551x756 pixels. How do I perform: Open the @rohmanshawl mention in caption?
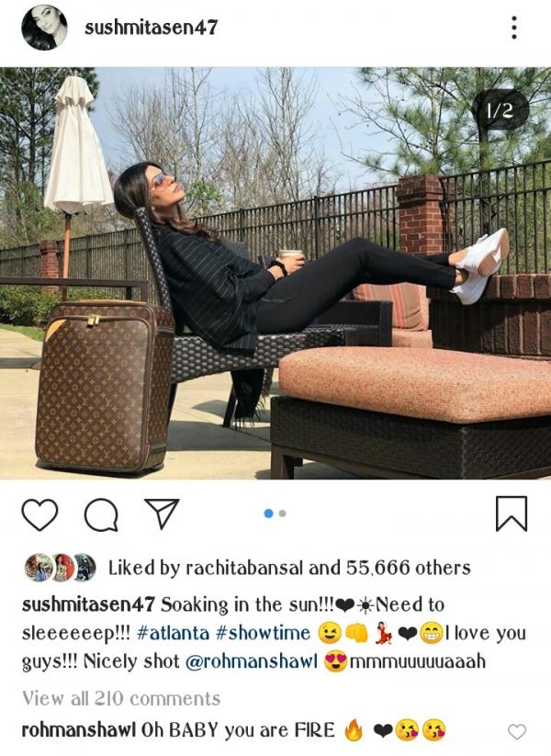coord(252,661)
